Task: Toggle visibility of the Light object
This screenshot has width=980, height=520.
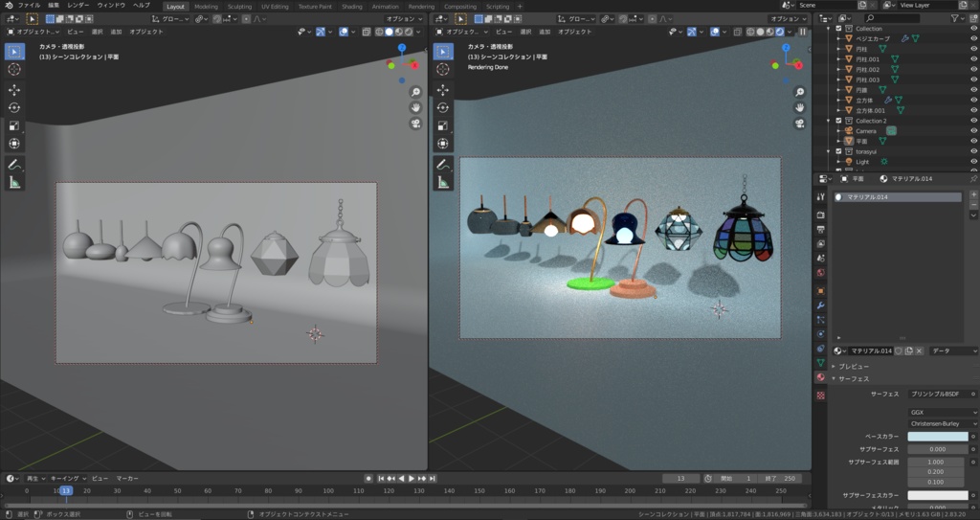Action: [973, 162]
